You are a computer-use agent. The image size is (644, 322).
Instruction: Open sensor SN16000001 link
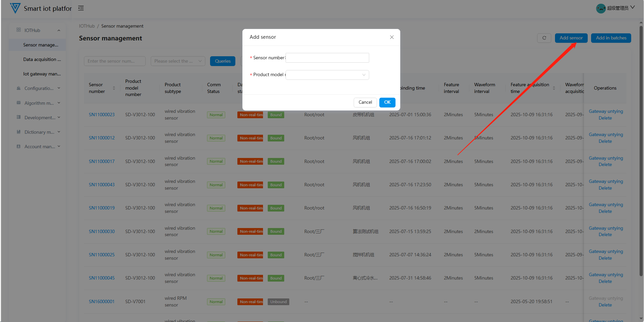coord(101,301)
